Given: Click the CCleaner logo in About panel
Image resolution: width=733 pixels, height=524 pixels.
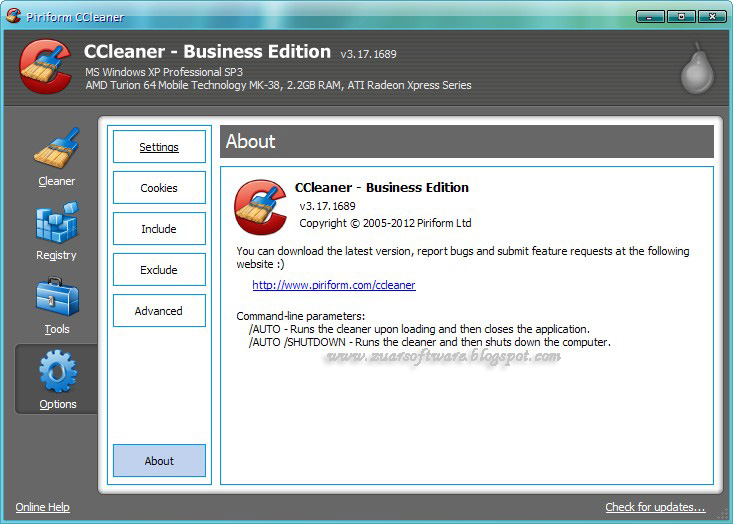Looking at the screenshot, I should pos(260,207).
